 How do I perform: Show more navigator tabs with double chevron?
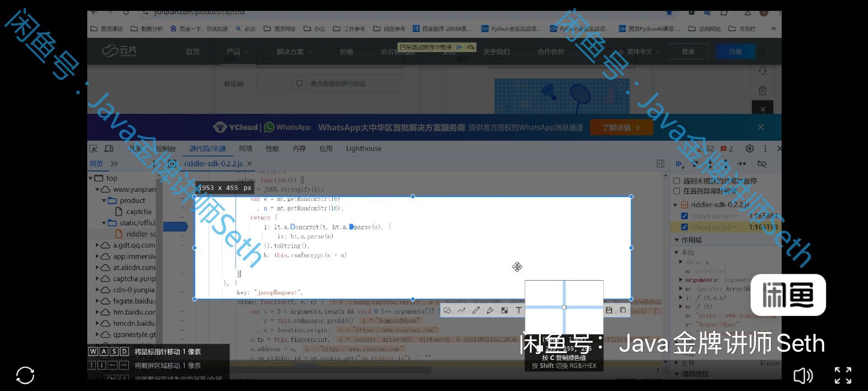click(x=114, y=164)
